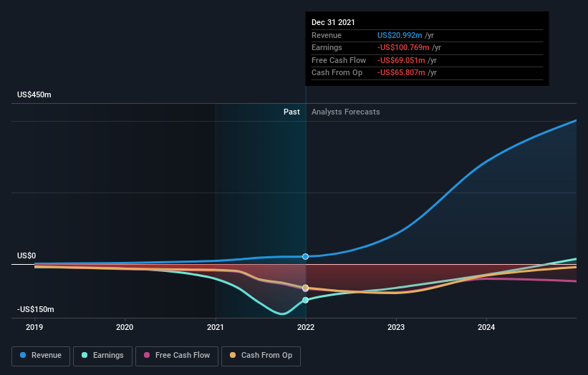Click the Analysts Forecasts label

pyautogui.click(x=346, y=112)
